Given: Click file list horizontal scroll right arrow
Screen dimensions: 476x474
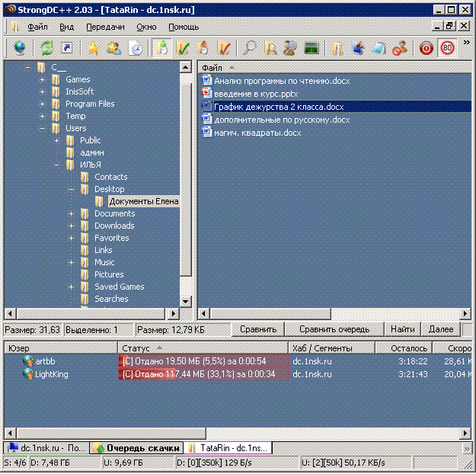Looking at the screenshot, I should pos(465,313).
